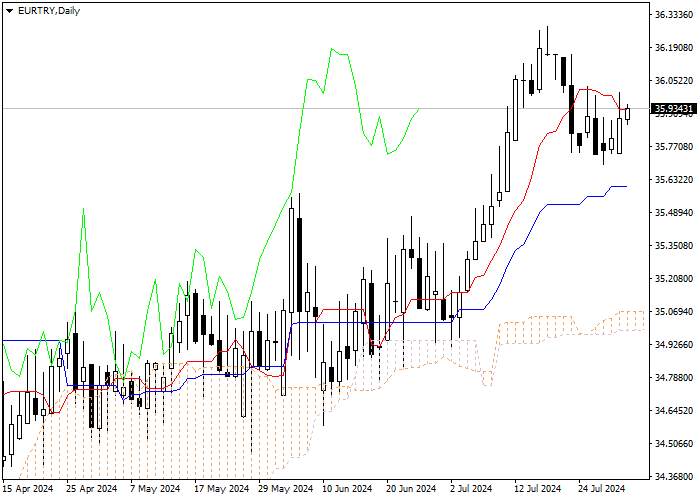Screen dimensions: 700x500
Task: Click the EURTRY,Daily chart title
Action: 49,11
